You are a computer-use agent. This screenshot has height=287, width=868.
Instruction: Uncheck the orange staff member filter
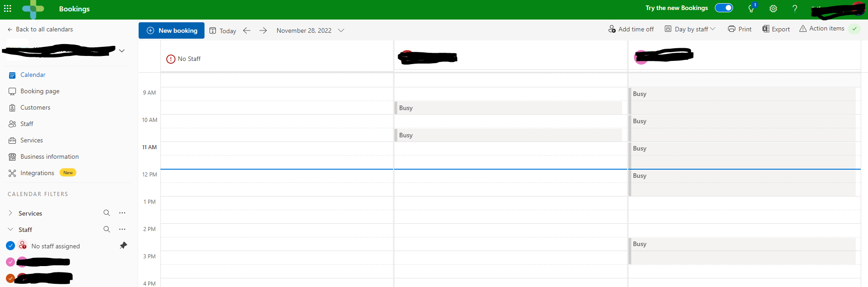pyautogui.click(x=10, y=278)
